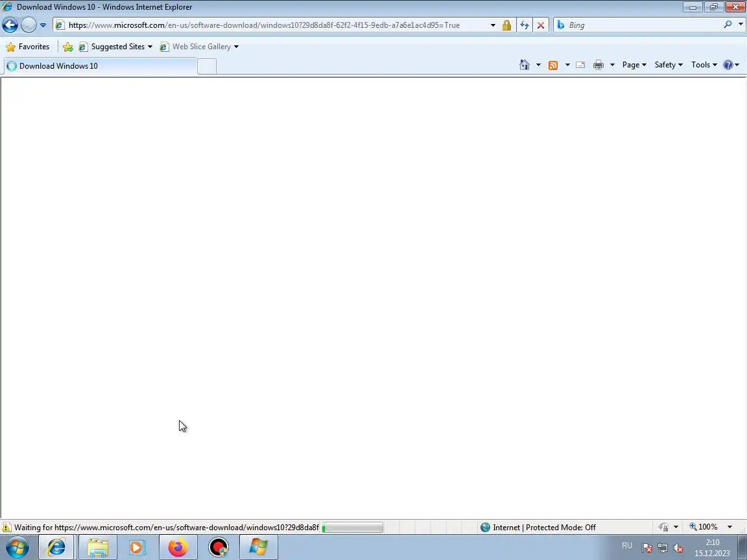
Task: Click the Read Mail icon
Action: click(x=580, y=65)
